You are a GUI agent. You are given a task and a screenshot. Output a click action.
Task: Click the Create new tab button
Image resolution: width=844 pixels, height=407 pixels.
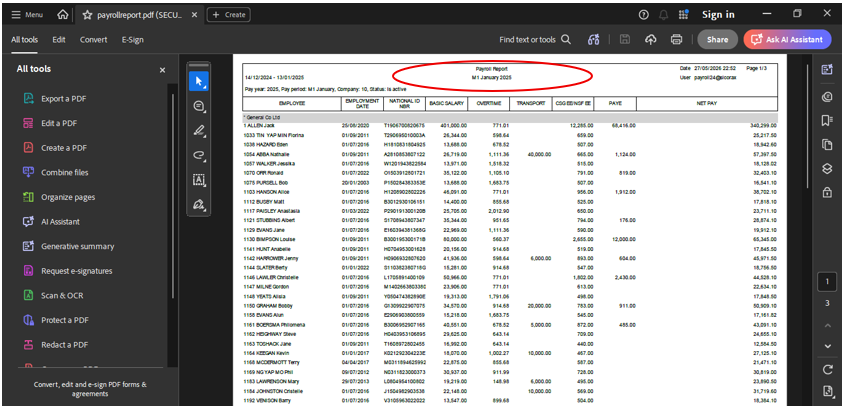228,15
